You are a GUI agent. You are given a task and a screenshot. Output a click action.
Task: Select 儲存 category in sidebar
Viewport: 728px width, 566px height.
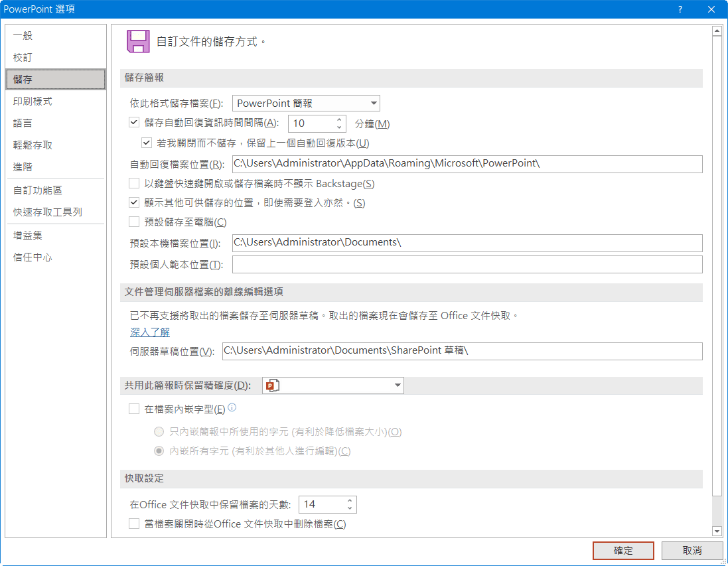tap(56, 80)
